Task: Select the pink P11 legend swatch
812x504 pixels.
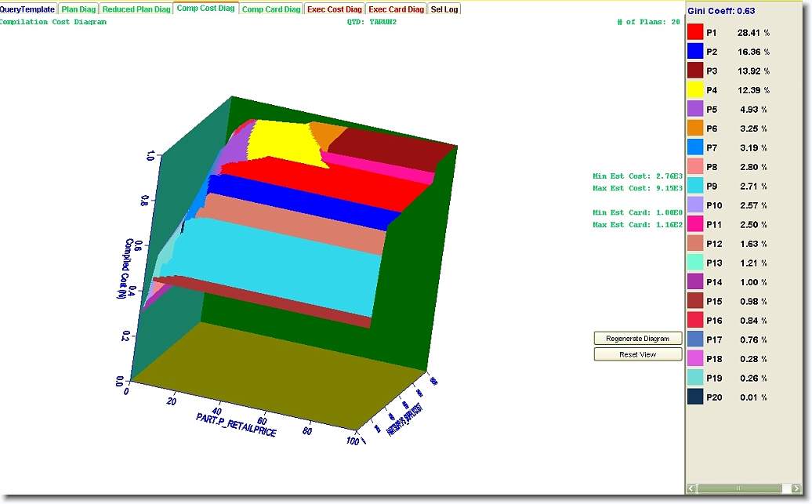Action: point(695,224)
